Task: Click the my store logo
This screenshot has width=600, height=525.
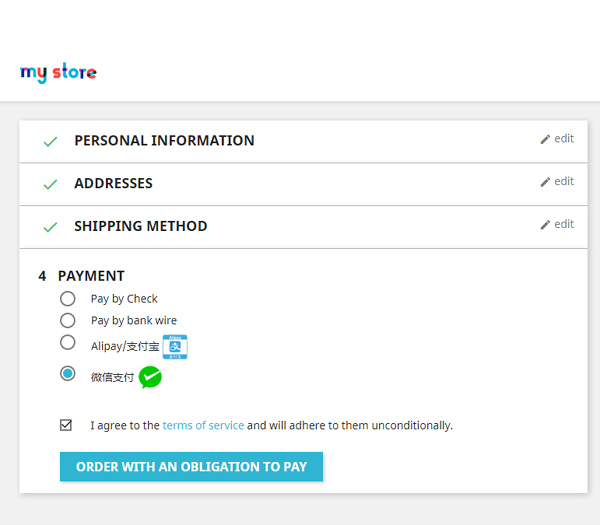Action: pyautogui.click(x=58, y=73)
